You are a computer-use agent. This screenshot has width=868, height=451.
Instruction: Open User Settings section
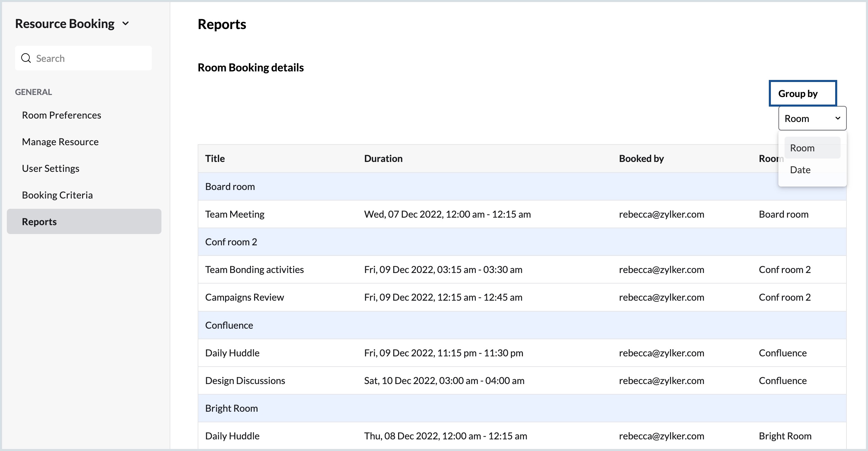(x=51, y=168)
